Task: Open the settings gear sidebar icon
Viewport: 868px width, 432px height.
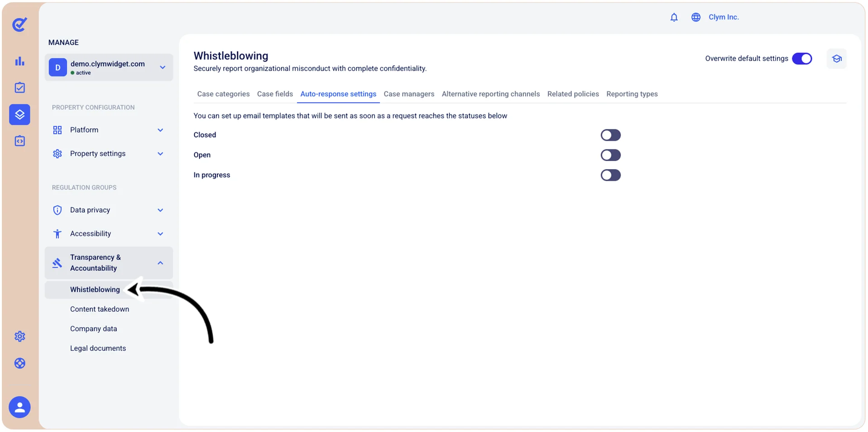Action: pos(19,337)
